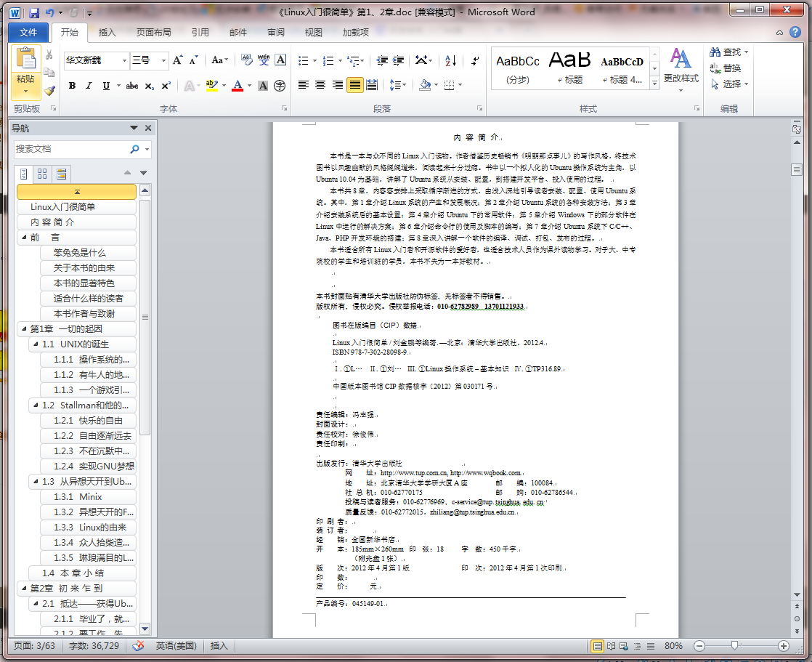This screenshot has width=812, height=662.
Task: Open the font name dropdown
Action: 124,60
